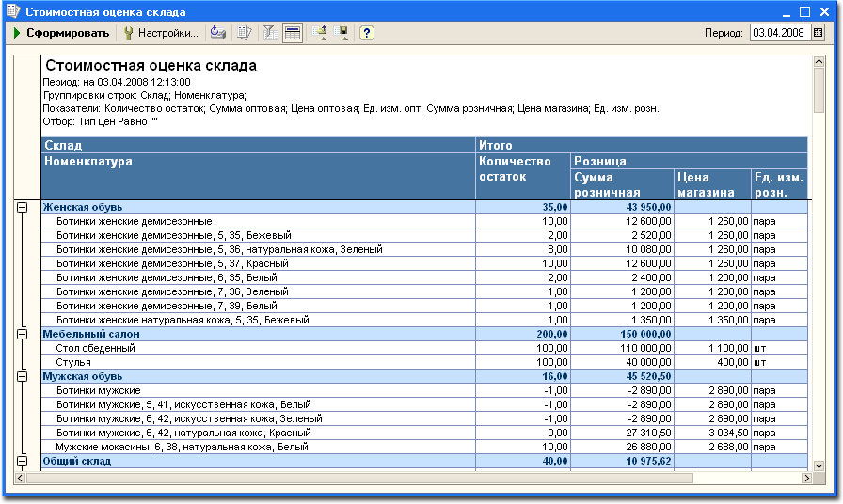Click the vertical scrollbar down arrow
The image size is (843, 504).
click(x=819, y=466)
